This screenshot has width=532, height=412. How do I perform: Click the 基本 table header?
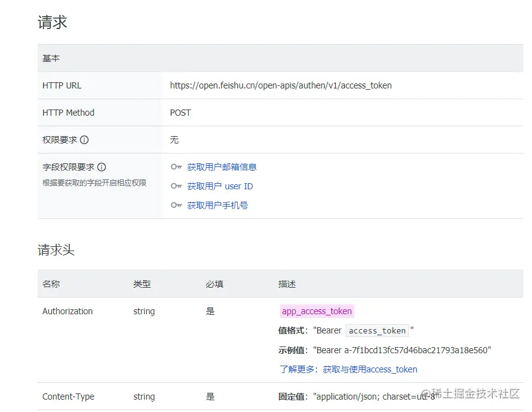51,58
